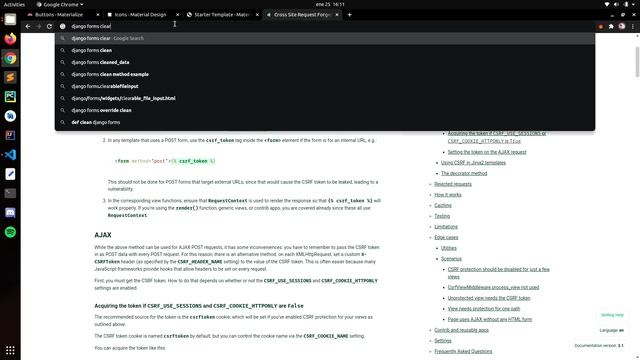Show applications grid in dock
This screenshot has width=640, height=360.
[x=10, y=350]
